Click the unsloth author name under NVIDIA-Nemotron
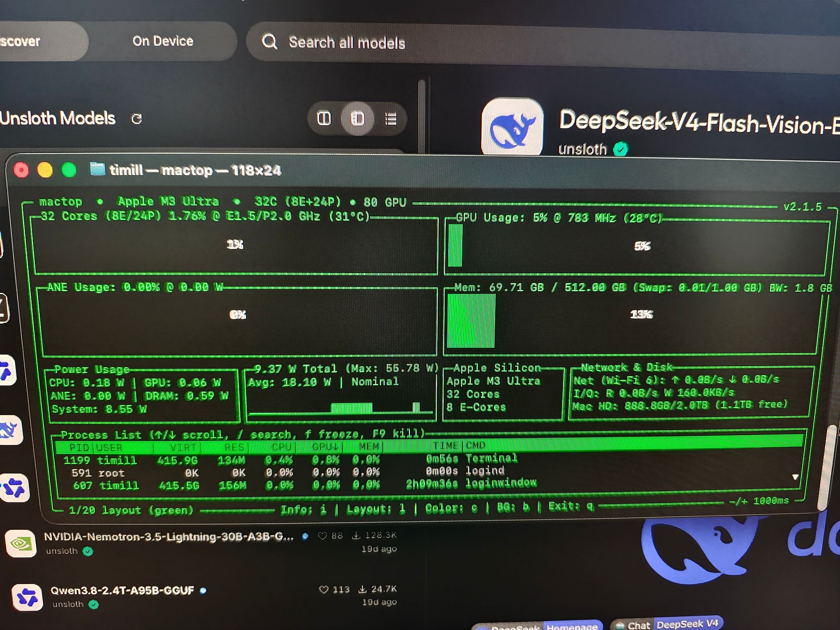 tap(62, 551)
